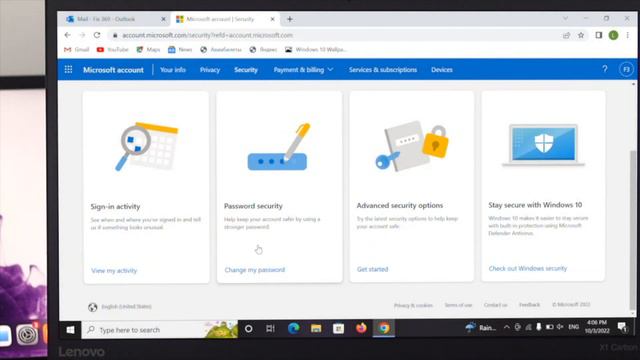Click the help question mark icon
The height and width of the screenshot is (360, 640).
[x=604, y=69]
